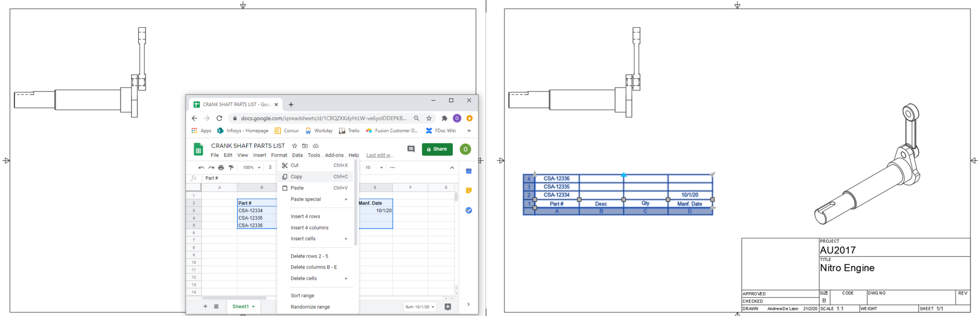
Task: Select cell CSA-12335 in the spreadsheet
Action: click(257, 218)
